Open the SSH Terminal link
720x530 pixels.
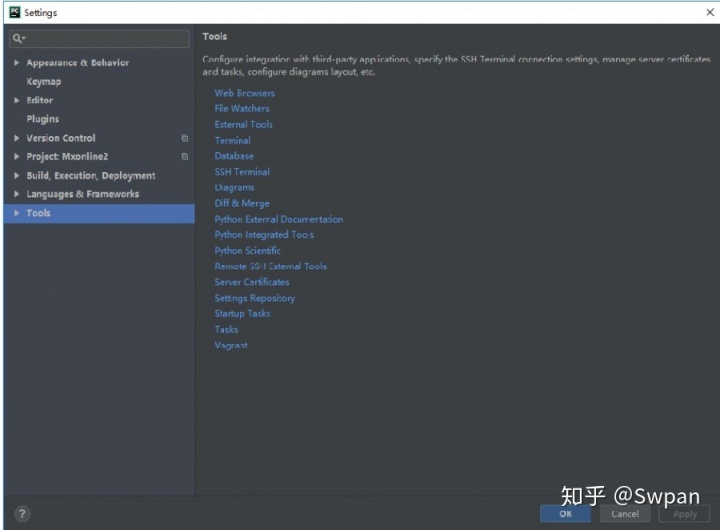click(242, 172)
